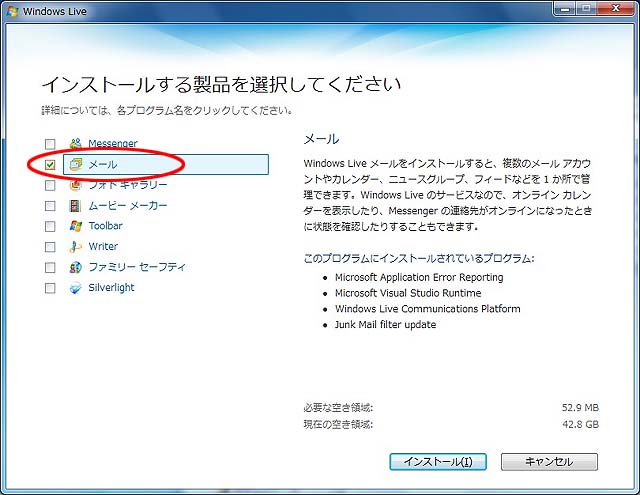Check the ムービー メーカー checkbox

(x=50, y=205)
